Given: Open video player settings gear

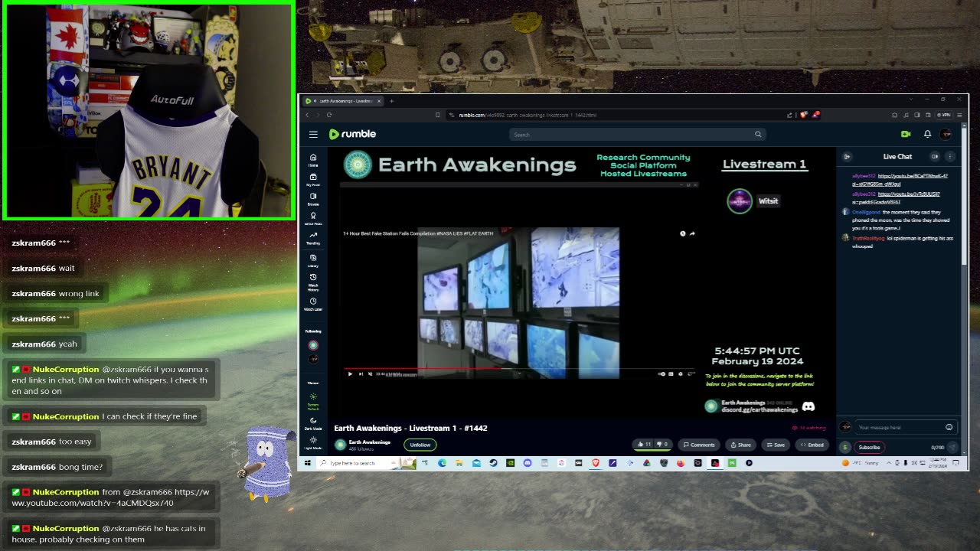Looking at the screenshot, I should click(680, 373).
